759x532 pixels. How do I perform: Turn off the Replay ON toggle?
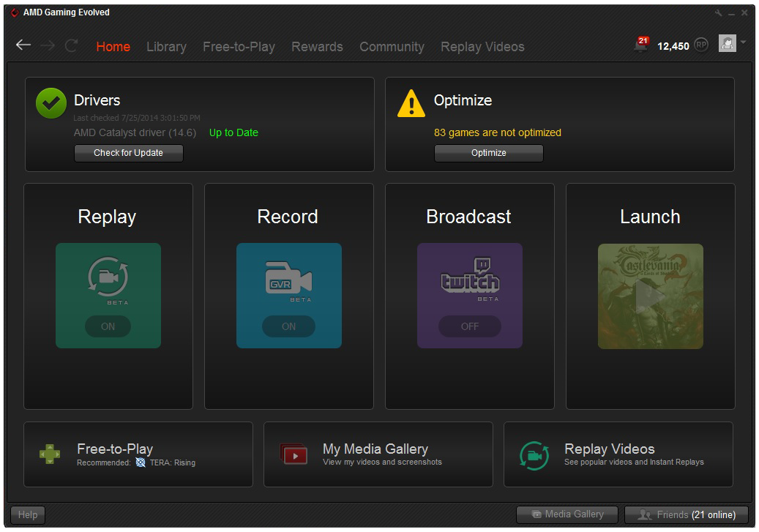(108, 326)
